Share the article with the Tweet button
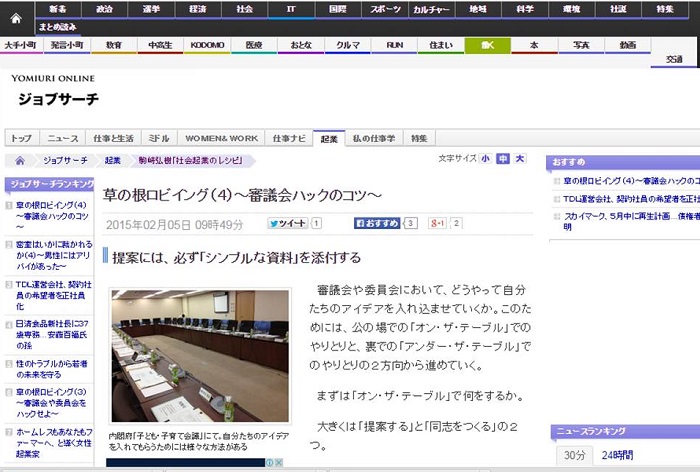Image resolution: width=700 pixels, height=472 pixels. click(288, 223)
